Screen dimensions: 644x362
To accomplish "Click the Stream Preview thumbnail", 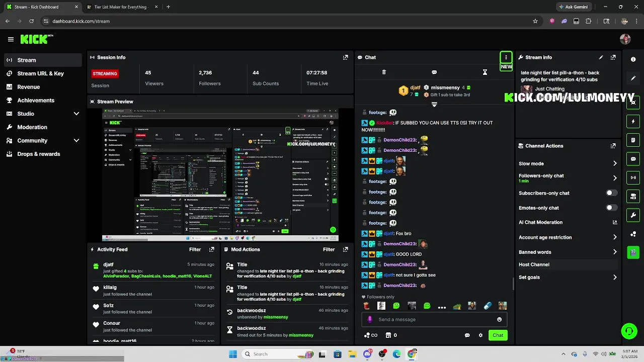I will (220, 175).
